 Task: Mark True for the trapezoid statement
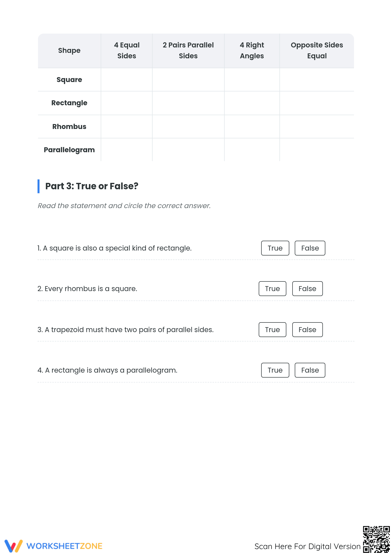point(273,330)
